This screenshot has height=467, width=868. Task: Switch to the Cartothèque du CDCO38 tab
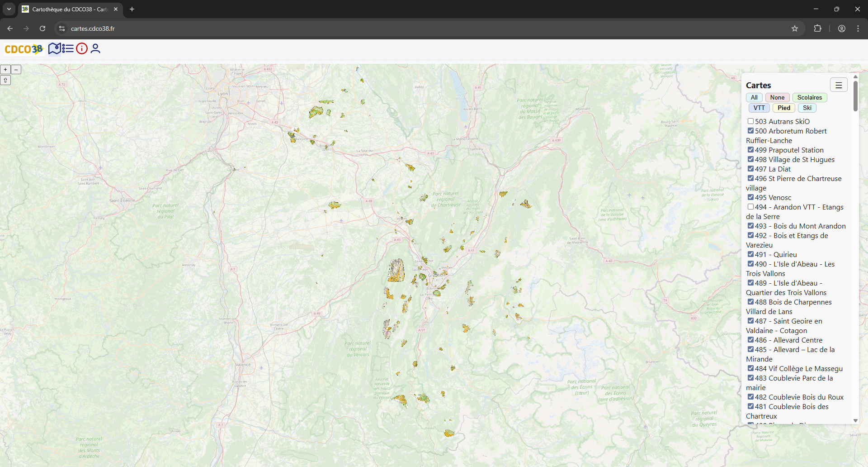[68, 9]
